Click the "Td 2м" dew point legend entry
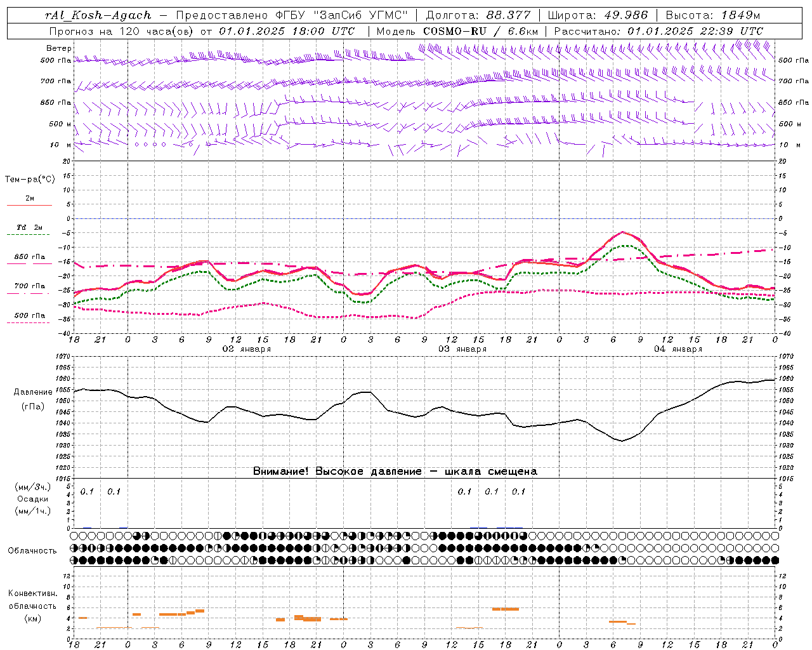Image resolution: width=812 pixels, height=650 pixels. (x=30, y=227)
